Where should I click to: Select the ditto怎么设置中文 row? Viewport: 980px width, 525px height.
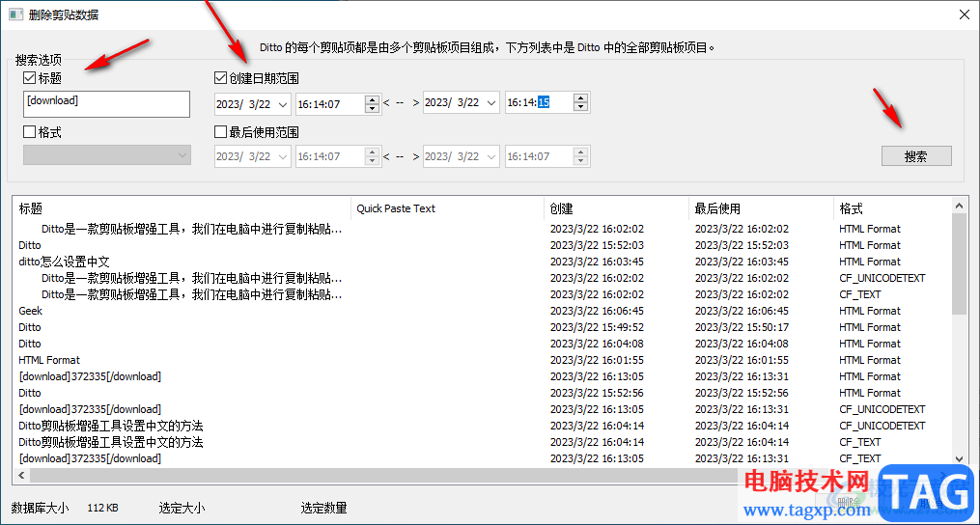(x=482, y=262)
